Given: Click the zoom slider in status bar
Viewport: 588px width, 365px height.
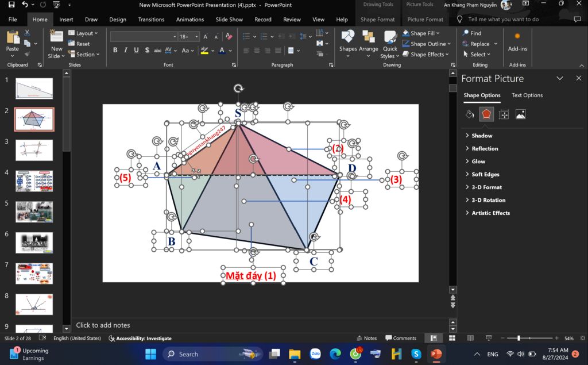Looking at the screenshot, I should click(x=519, y=338).
